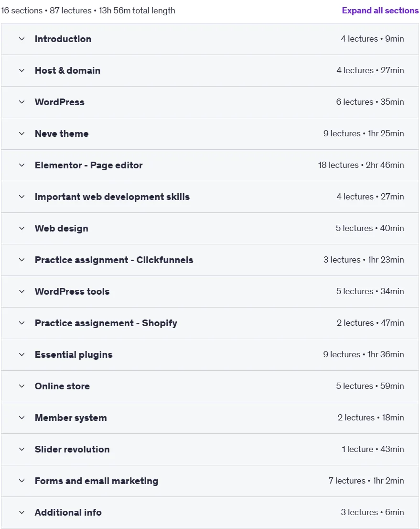The height and width of the screenshot is (529, 420).
Task: Open the WordPress section chevron
Action: pyautogui.click(x=22, y=102)
